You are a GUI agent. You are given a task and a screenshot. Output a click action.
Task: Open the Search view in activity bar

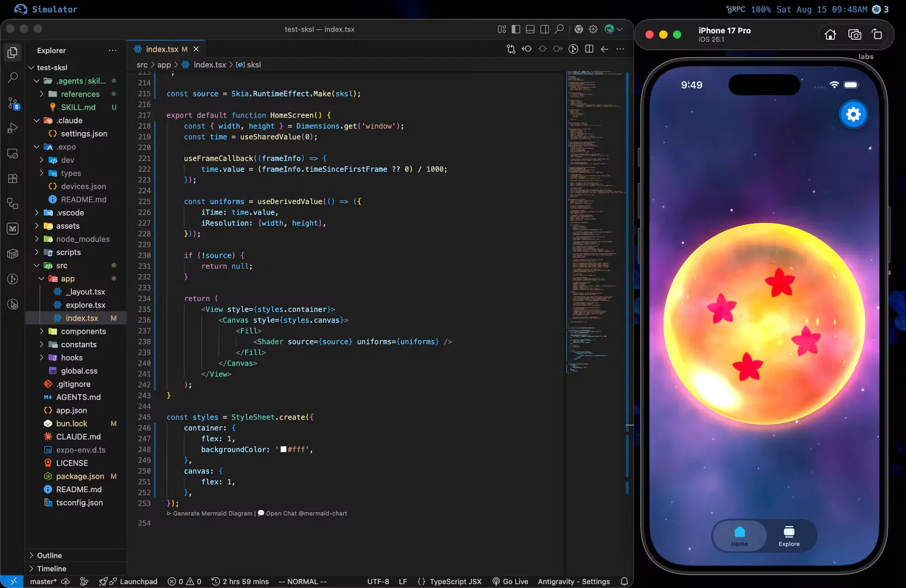click(x=13, y=77)
